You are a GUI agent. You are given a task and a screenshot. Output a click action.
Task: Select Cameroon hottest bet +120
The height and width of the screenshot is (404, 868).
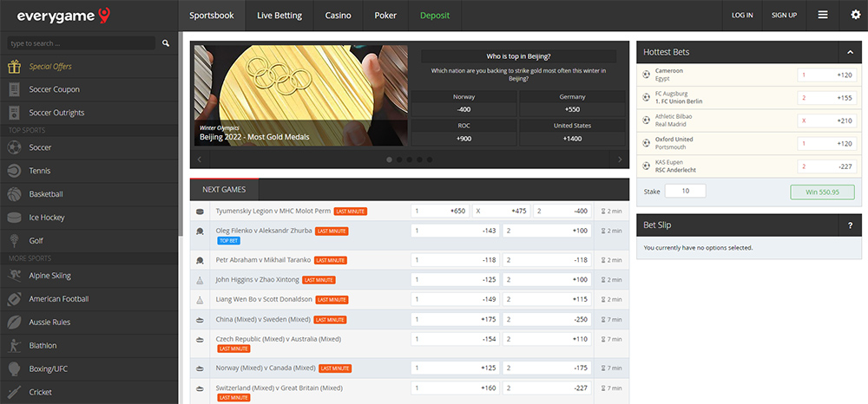[827, 75]
